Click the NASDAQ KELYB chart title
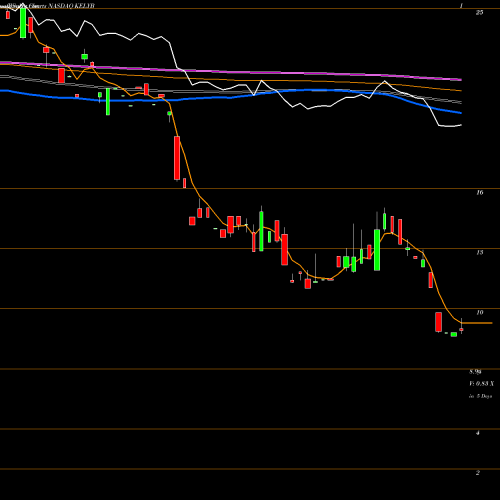 (72, 6)
